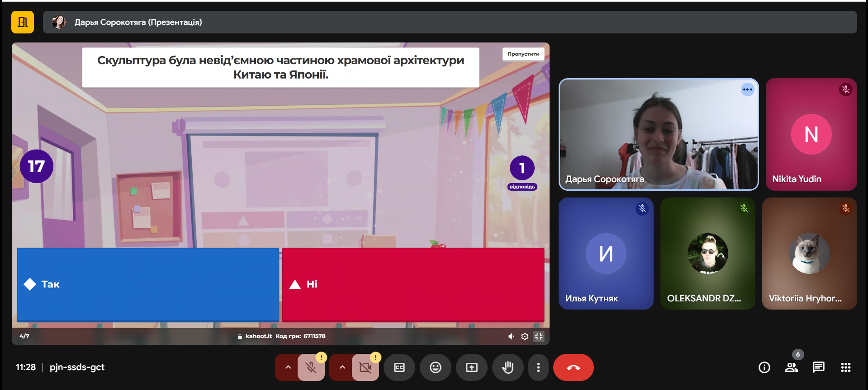Viewport: 868px width, 390px height.
Task: Click the Код гри 6711578 text
Action: coord(300,336)
